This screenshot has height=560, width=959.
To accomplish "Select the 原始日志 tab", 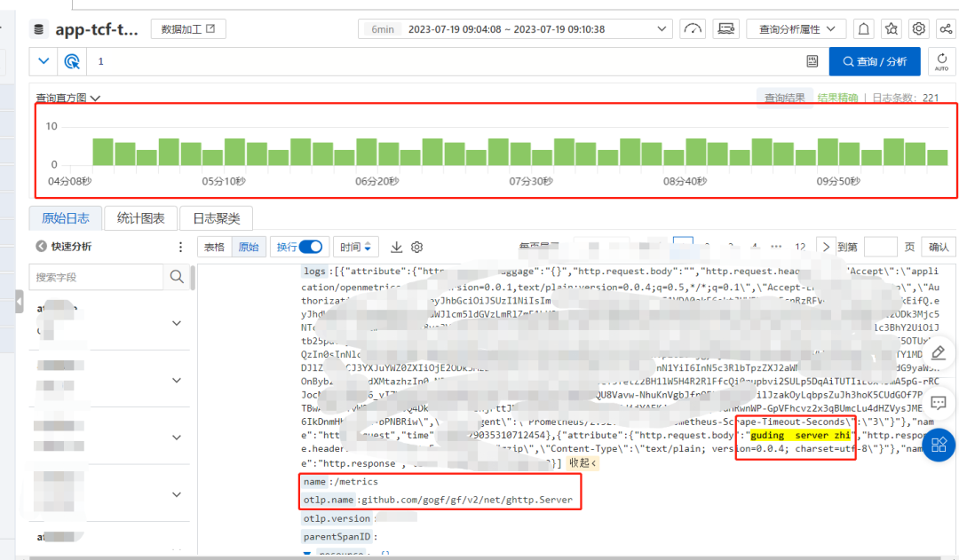I will coord(66,218).
